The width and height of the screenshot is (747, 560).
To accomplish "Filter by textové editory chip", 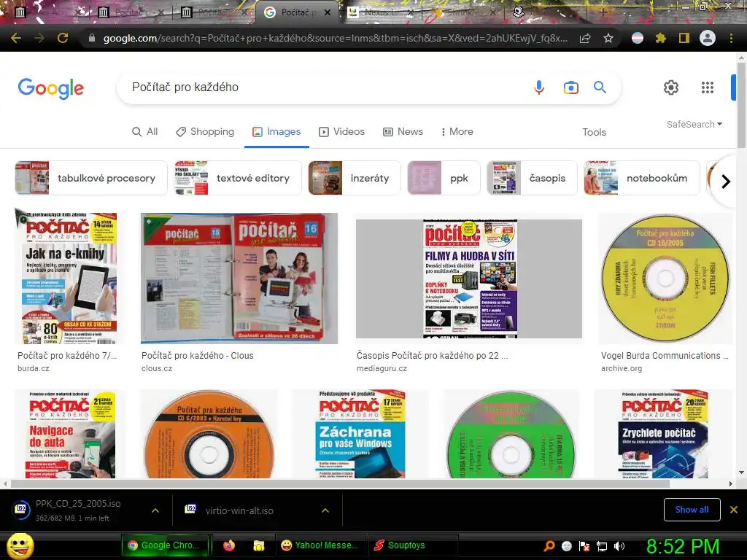I will [238, 178].
